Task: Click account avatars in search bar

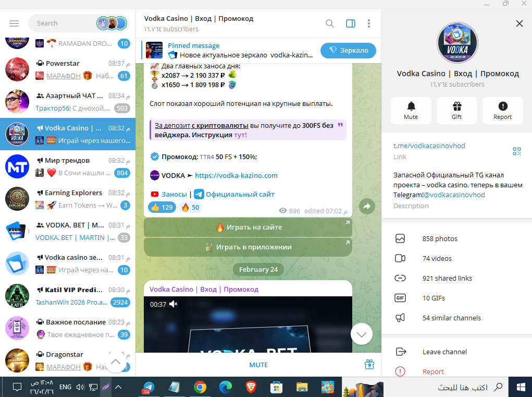Action: click(112, 23)
